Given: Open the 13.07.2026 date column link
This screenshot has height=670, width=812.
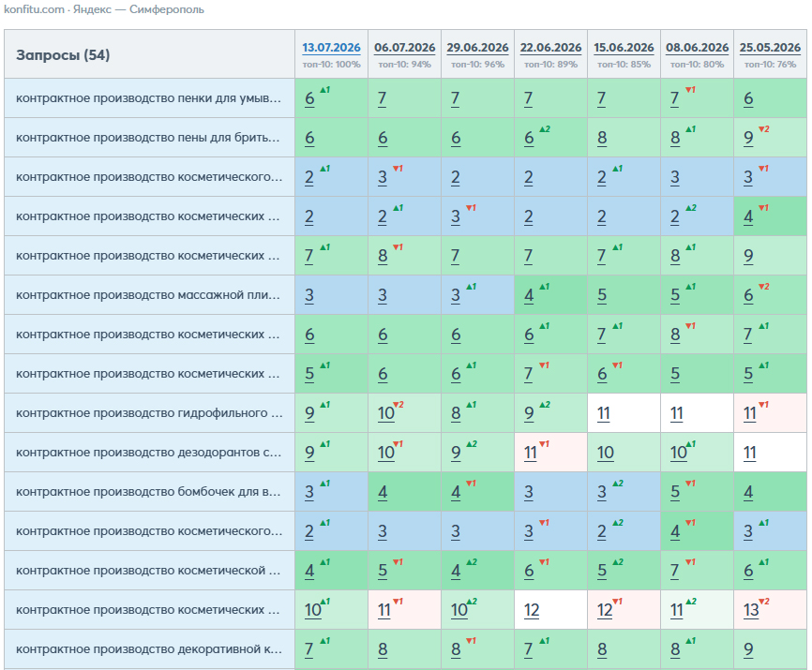Looking at the screenshot, I should (x=331, y=48).
